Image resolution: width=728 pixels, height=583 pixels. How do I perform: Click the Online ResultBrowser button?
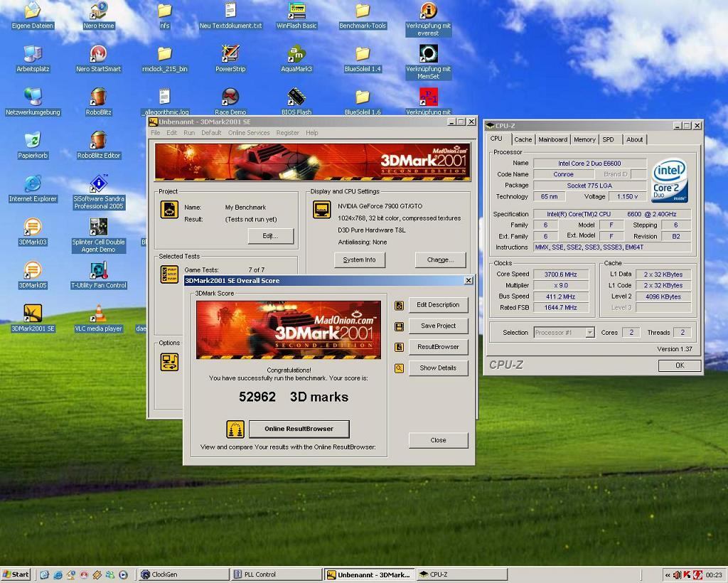point(299,429)
